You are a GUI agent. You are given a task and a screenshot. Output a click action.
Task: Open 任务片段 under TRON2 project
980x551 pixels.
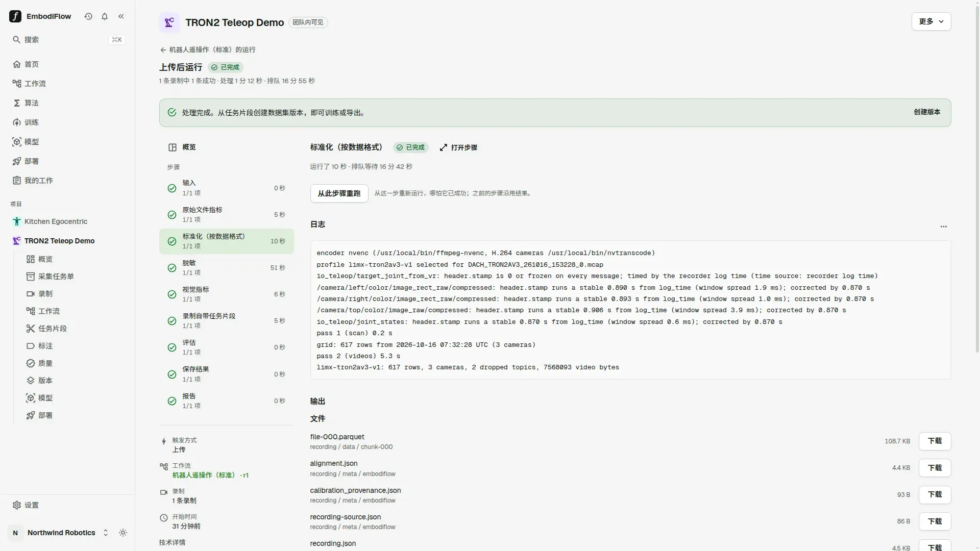pos(75,329)
